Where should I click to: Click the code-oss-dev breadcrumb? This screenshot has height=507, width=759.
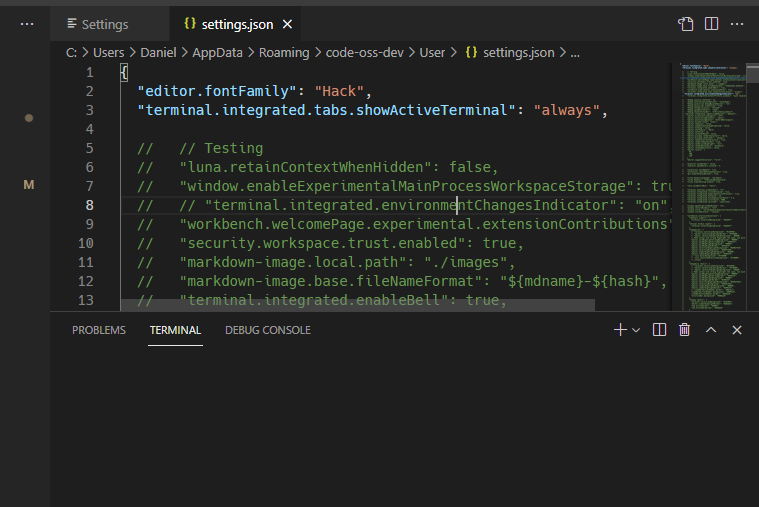[x=364, y=52]
